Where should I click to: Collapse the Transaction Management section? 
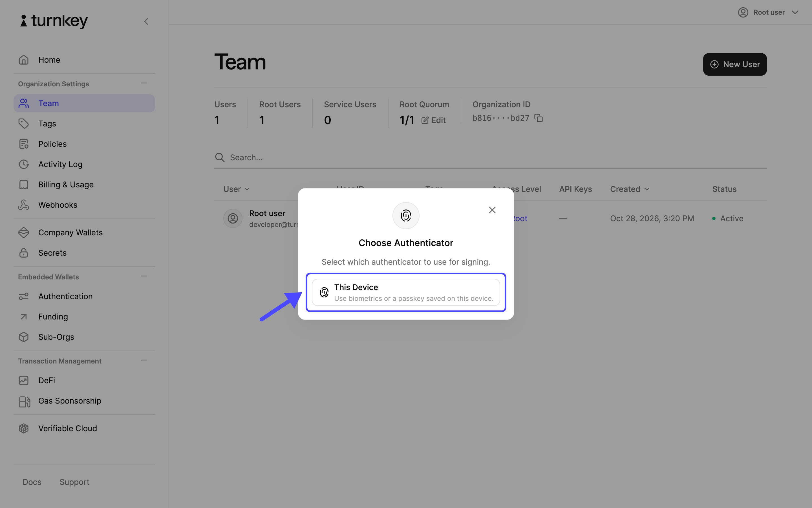(x=144, y=360)
